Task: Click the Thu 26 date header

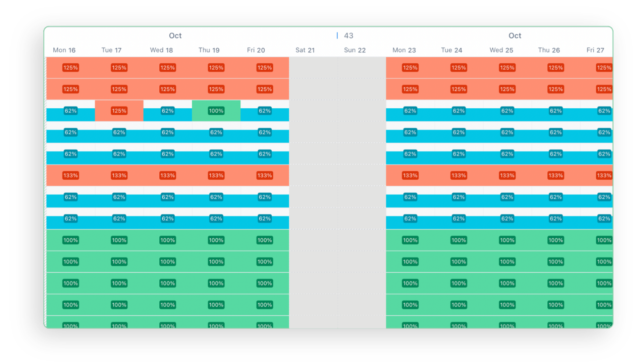Action: click(549, 50)
